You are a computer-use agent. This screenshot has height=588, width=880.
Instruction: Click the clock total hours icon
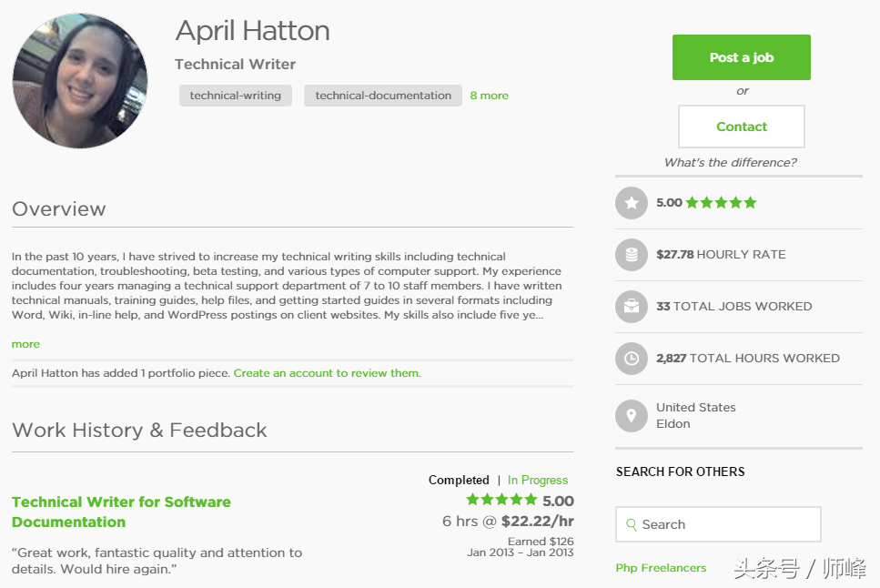point(632,359)
